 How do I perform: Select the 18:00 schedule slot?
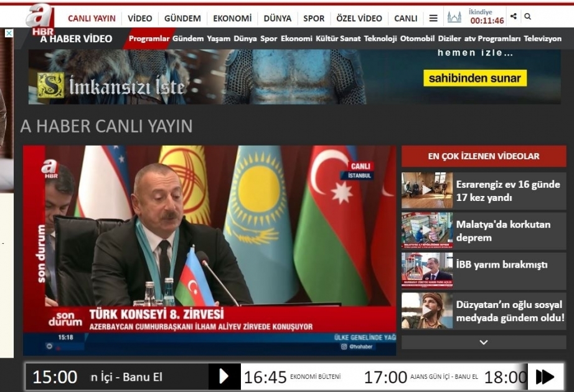coord(506,376)
